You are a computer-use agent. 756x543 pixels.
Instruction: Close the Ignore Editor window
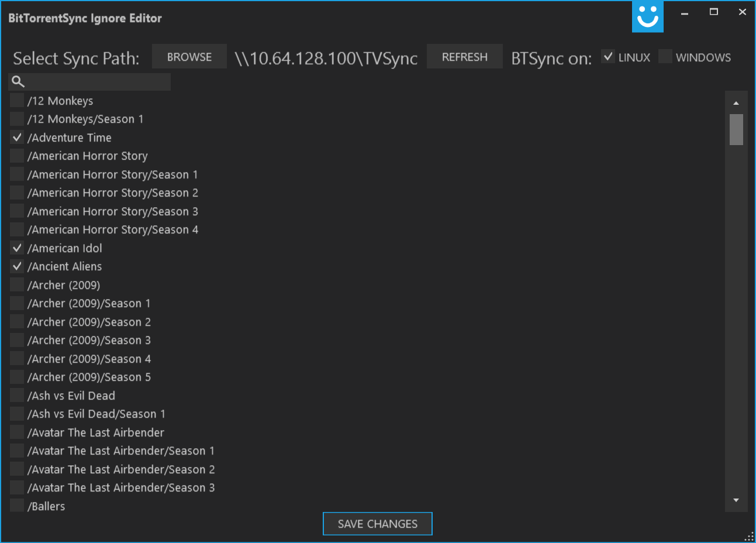(x=742, y=12)
